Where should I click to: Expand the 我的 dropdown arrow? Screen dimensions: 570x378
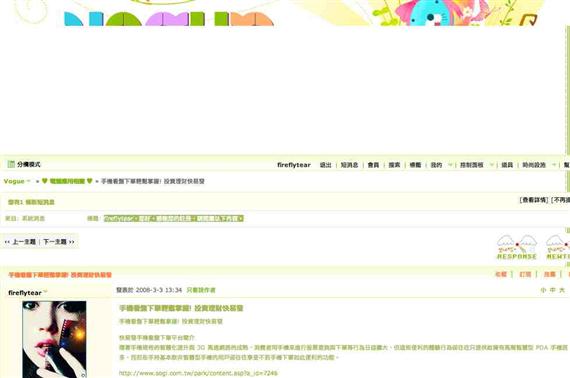(450, 165)
